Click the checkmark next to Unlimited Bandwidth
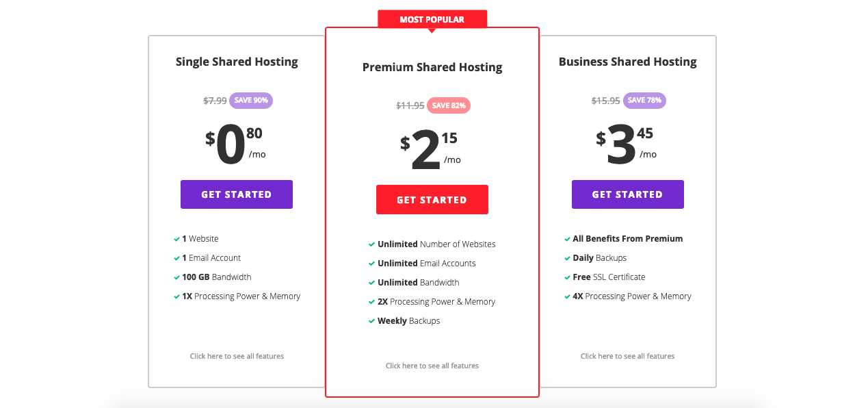This screenshot has height=408, width=868. (372, 283)
